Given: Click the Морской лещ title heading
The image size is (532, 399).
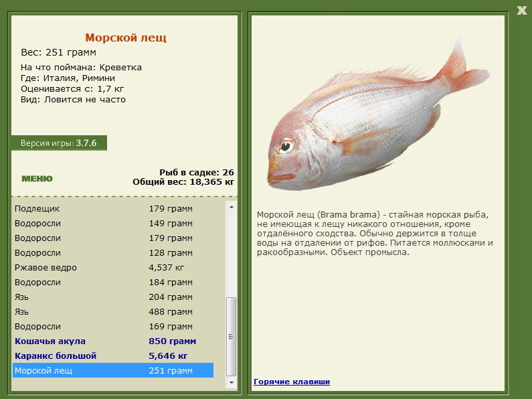Looking at the screenshot, I should pyautogui.click(x=126, y=37).
